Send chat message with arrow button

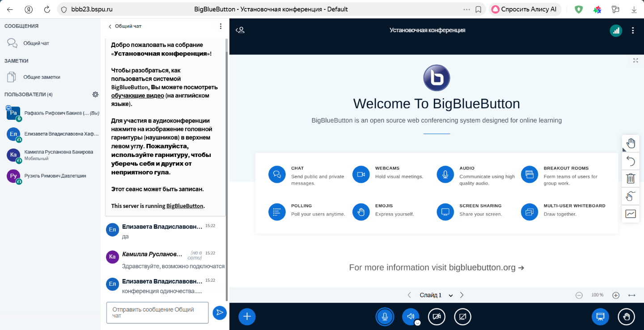(x=219, y=312)
